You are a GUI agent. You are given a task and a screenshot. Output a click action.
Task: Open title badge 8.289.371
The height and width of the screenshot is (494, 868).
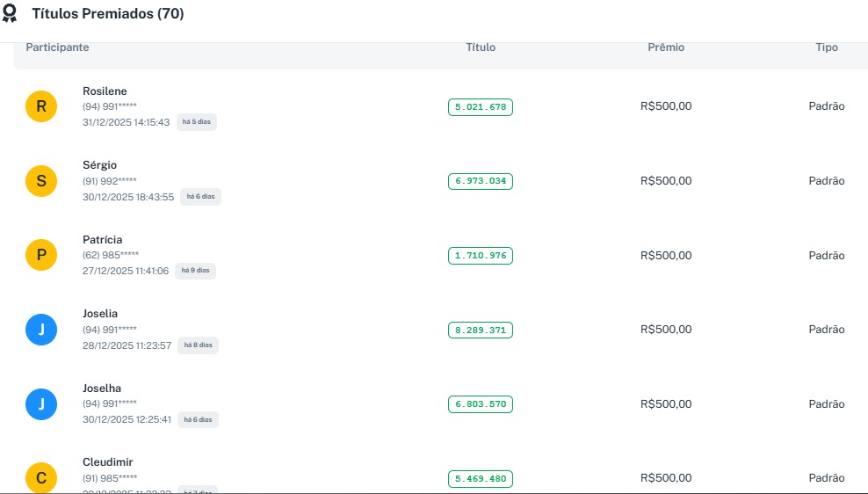coord(481,331)
